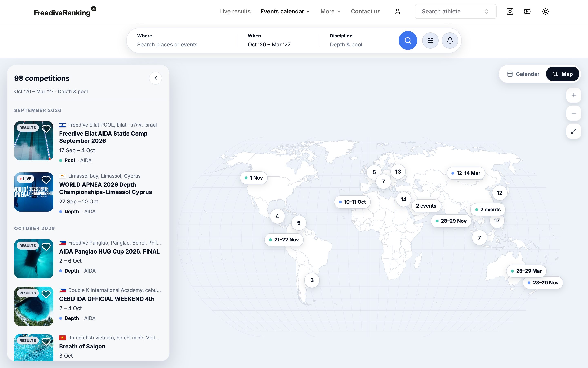Toggle the light/dark theme sun icon
This screenshot has width=588, height=368.
pos(546,11)
